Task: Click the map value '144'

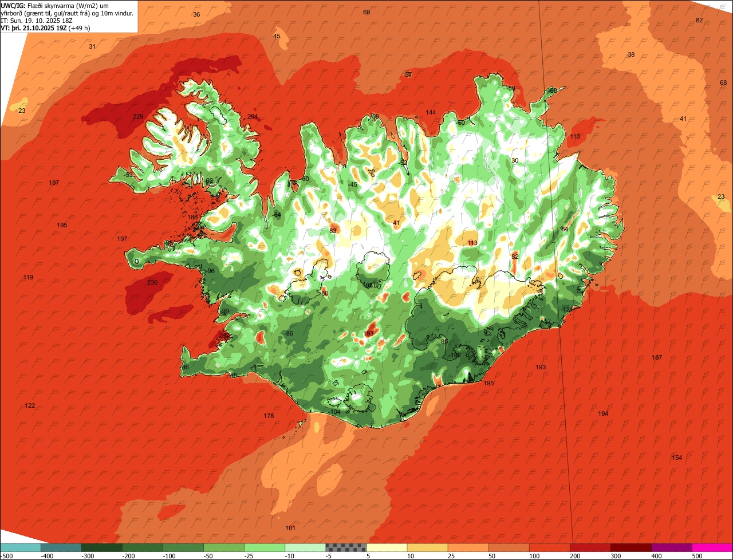Action: point(431,112)
